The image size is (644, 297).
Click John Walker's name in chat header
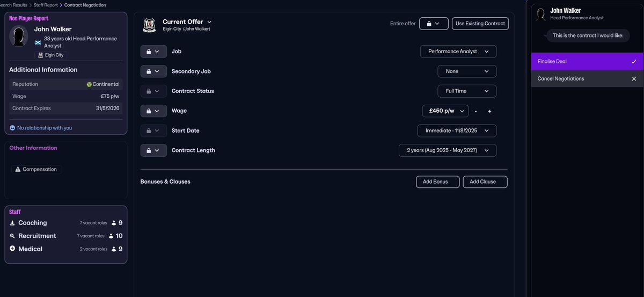(x=566, y=11)
